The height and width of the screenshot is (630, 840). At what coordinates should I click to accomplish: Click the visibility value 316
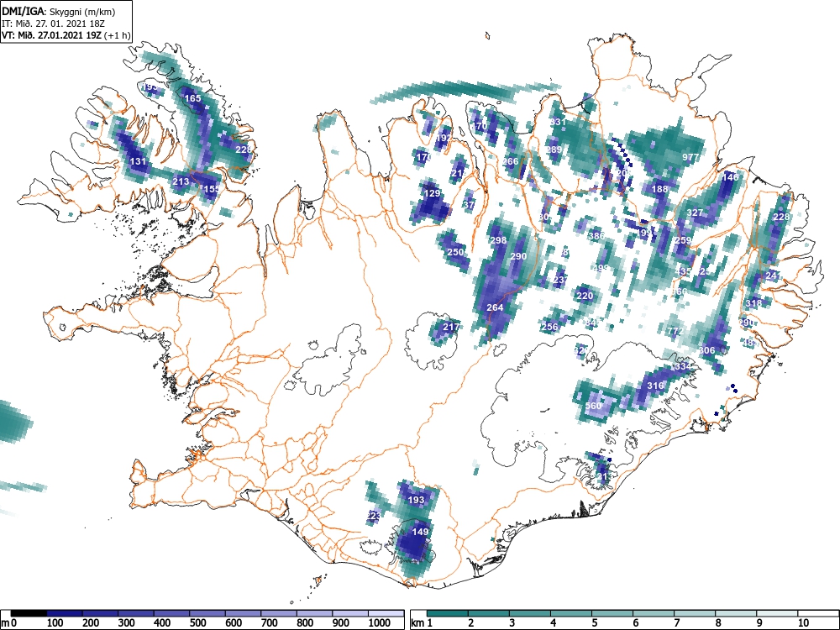(x=656, y=386)
